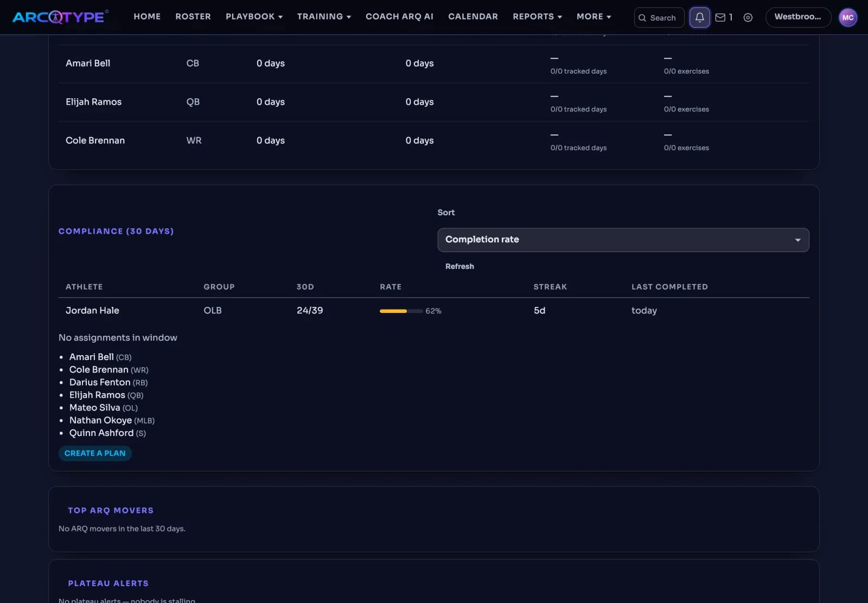The height and width of the screenshot is (603, 868).
Task: Open the mail inbox icon
Action: point(720,17)
